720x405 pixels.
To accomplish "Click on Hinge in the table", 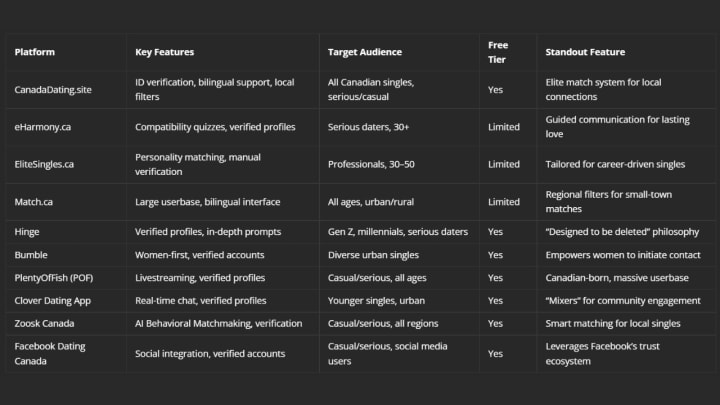I will (x=27, y=232).
